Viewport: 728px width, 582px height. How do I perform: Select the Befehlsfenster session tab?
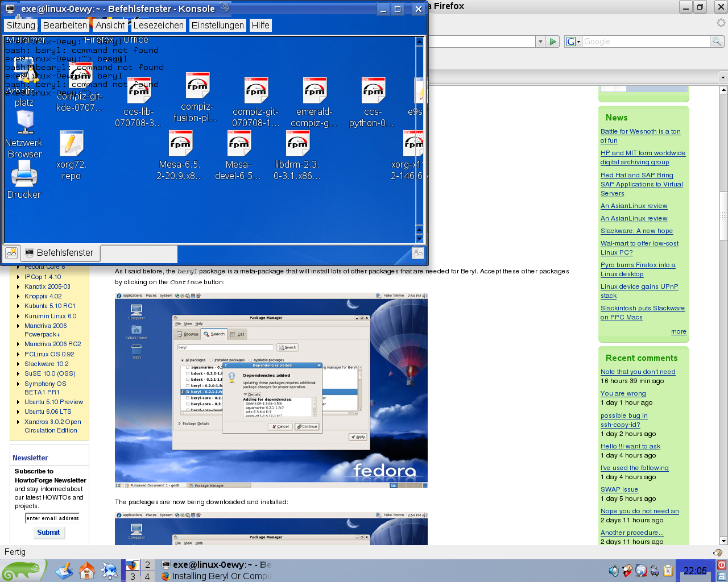[x=60, y=253]
